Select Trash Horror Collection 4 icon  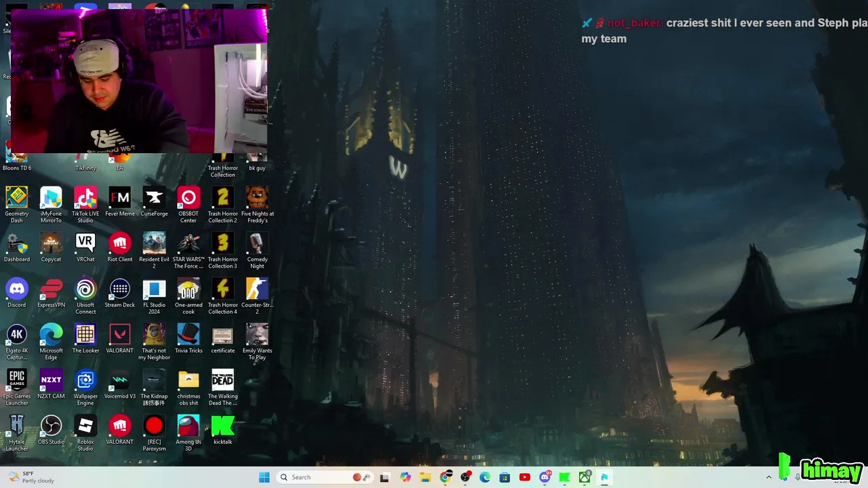222,296
